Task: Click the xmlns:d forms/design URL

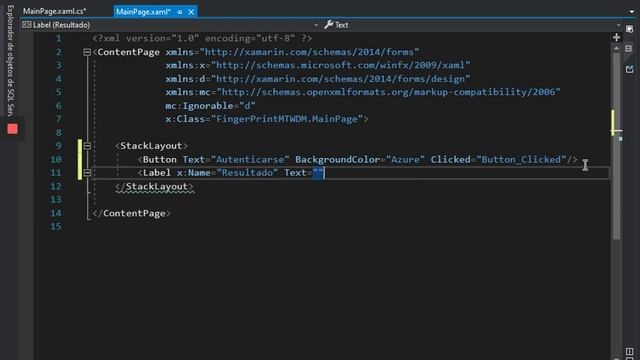Action: [x=340, y=79]
